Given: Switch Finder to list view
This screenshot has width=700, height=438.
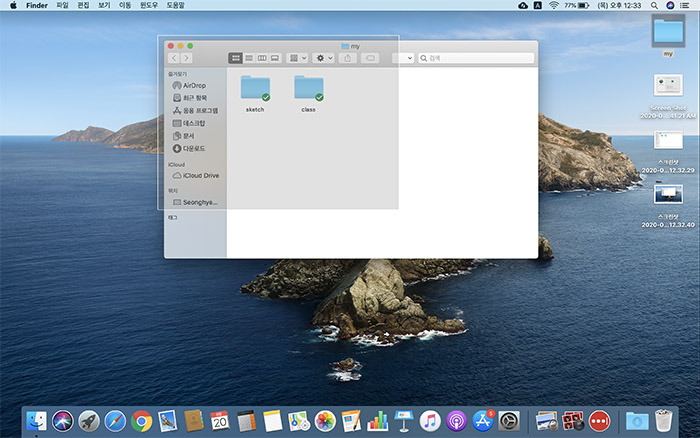Looking at the screenshot, I should pos(249,58).
